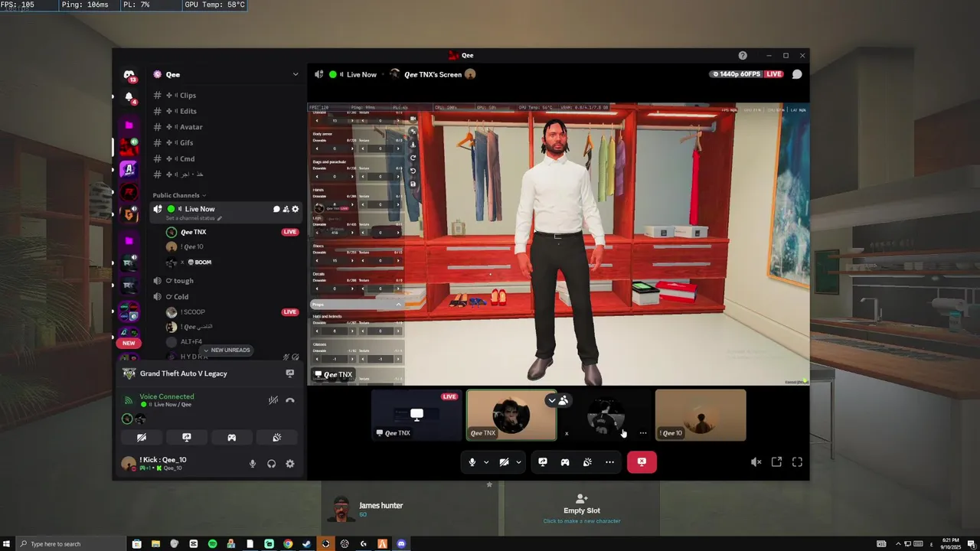Toggle noise suppression in Voice Connected panel
Image resolution: width=980 pixels, height=551 pixels.
pos(273,400)
